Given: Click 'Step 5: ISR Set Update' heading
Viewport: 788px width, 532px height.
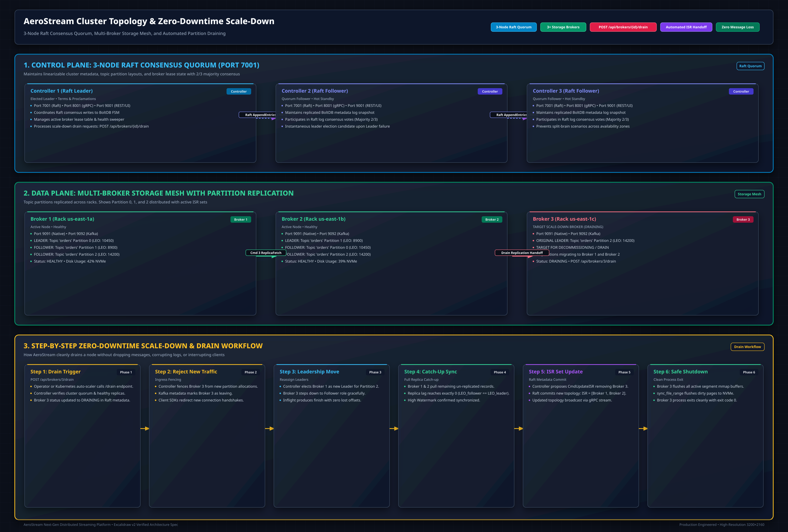Looking at the screenshot, I should (555, 372).
